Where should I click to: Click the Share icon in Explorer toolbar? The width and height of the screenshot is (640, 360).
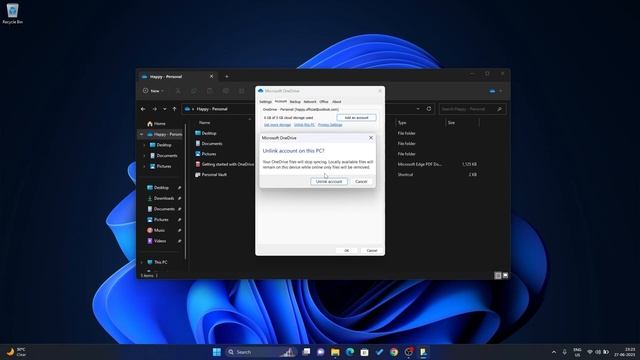[242, 91]
